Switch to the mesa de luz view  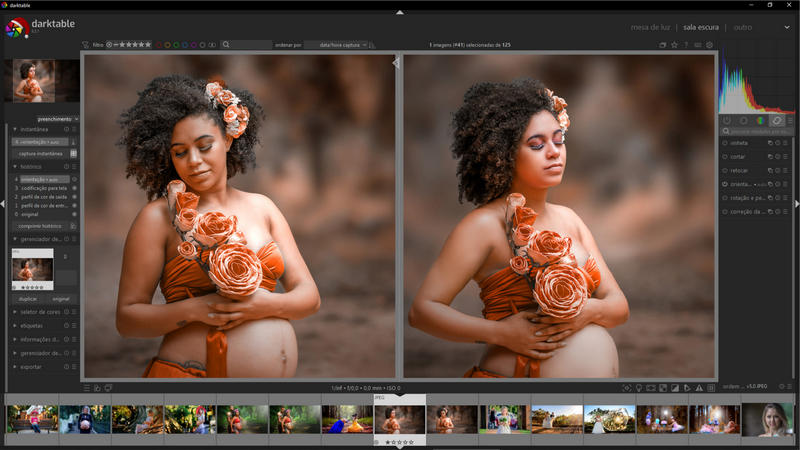651,27
